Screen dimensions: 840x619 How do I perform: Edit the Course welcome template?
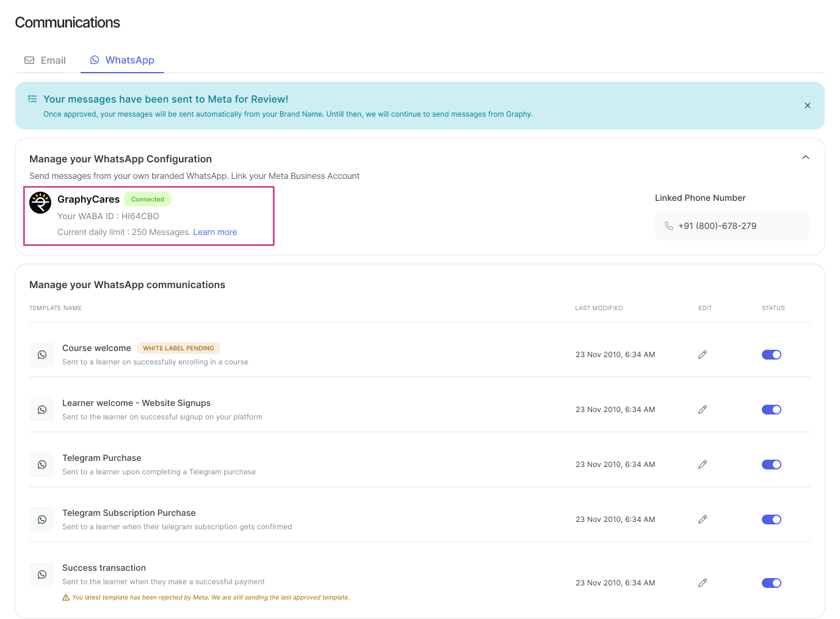(x=703, y=355)
